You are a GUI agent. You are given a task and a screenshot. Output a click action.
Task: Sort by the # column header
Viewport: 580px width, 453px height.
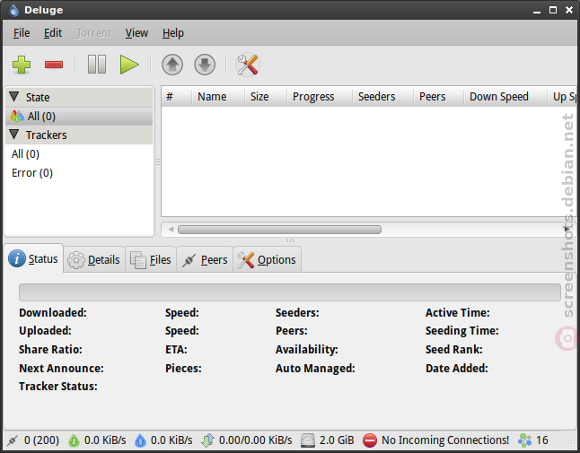(x=176, y=97)
